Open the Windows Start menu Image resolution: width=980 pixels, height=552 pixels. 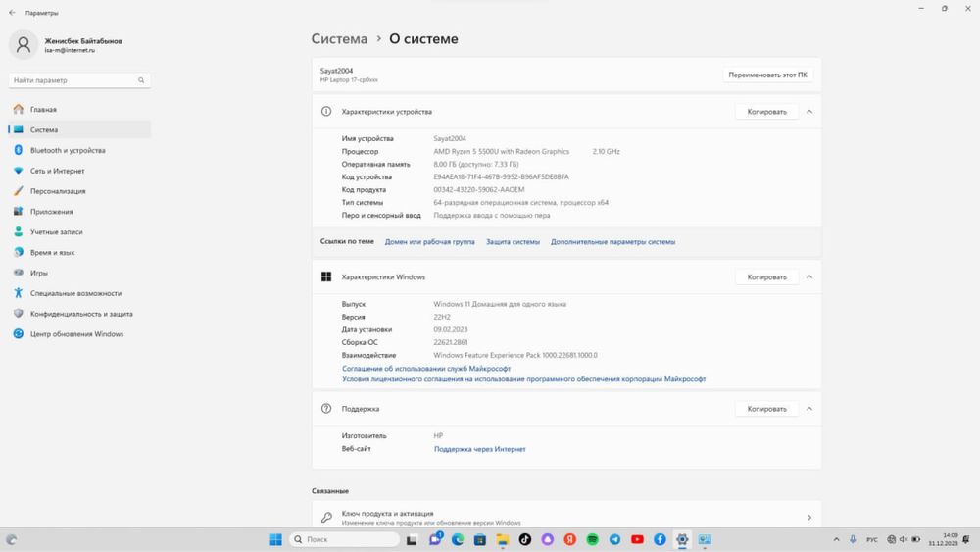pos(275,539)
